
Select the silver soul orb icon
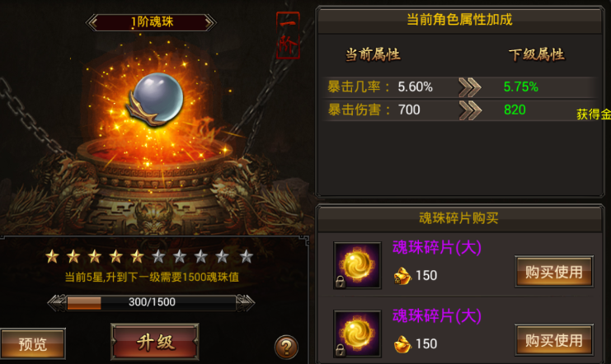pos(156,100)
